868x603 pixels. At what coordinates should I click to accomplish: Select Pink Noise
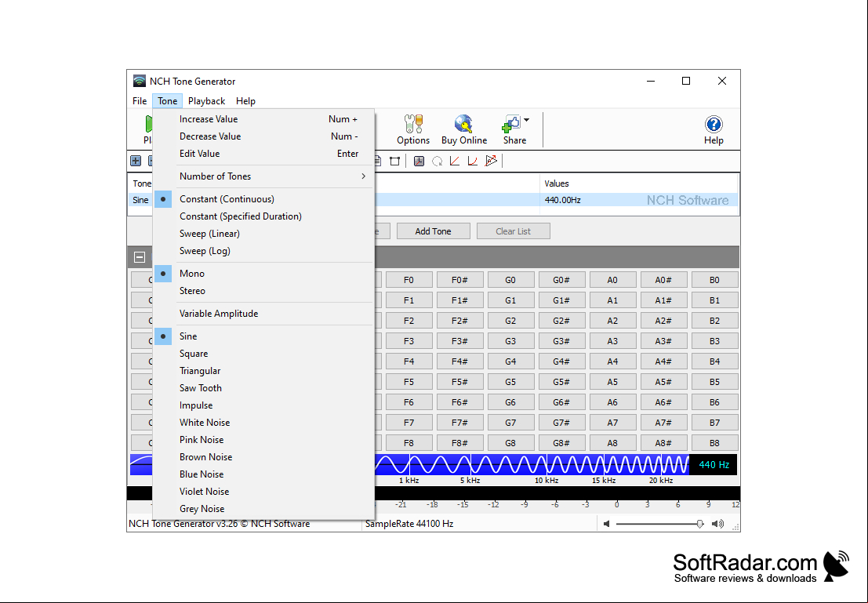tap(263, 440)
